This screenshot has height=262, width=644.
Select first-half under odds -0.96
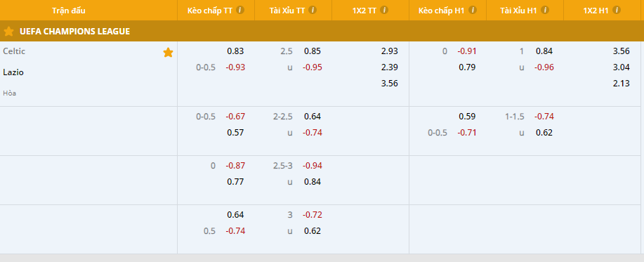click(x=544, y=67)
